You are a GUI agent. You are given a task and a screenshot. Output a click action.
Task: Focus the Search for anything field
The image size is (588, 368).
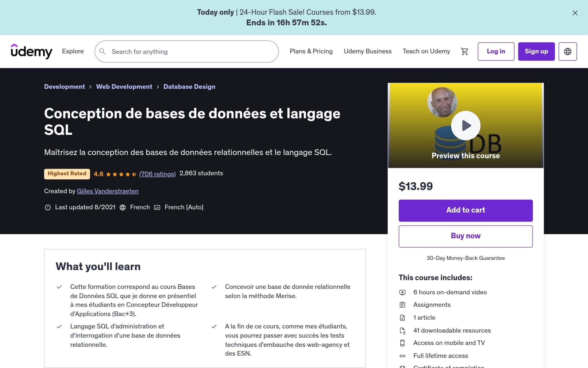point(187,51)
